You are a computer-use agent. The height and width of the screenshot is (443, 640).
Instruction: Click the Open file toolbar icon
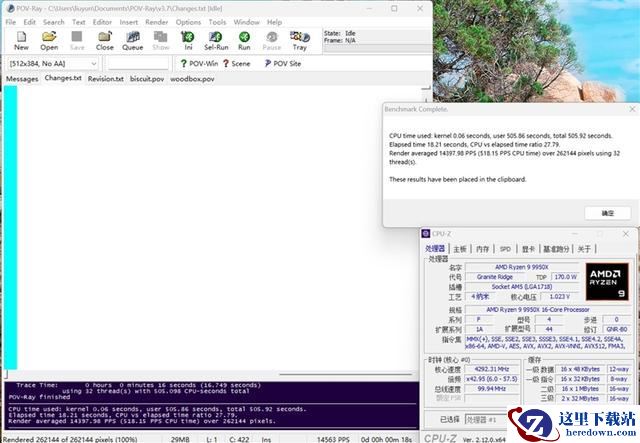click(49, 41)
